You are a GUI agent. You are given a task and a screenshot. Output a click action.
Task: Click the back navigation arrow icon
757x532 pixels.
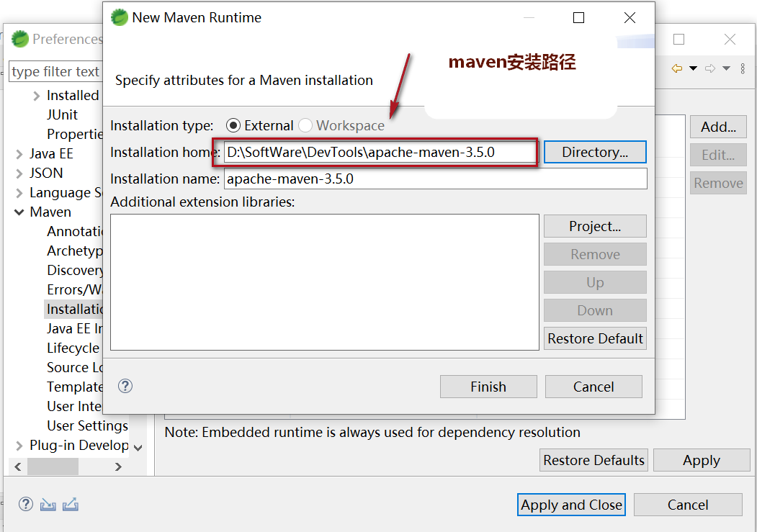point(677,68)
